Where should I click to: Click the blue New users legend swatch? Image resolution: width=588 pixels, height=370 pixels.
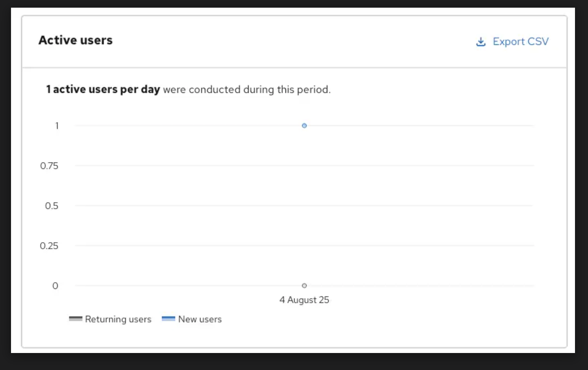tap(168, 319)
